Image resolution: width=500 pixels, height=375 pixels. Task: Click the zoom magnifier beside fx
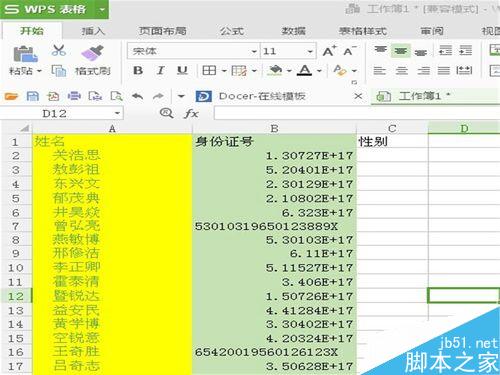coord(166,113)
